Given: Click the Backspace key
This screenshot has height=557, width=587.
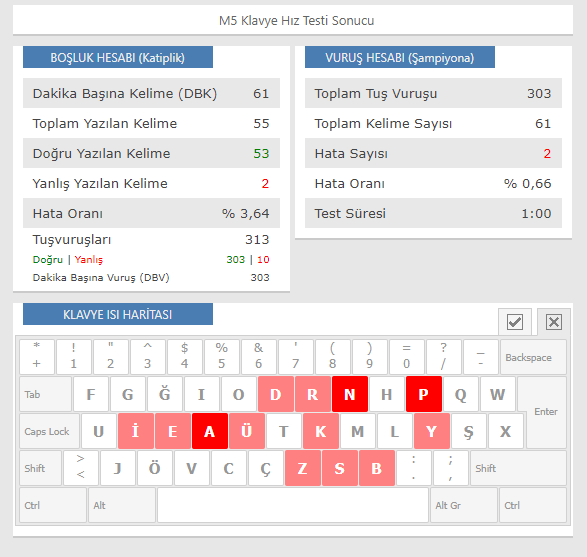Looking at the screenshot, I should [533, 357].
